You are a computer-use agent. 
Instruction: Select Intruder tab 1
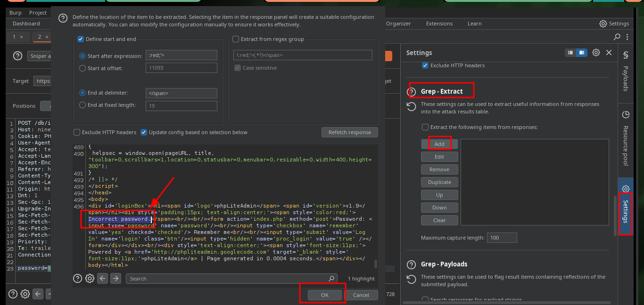[14, 37]
